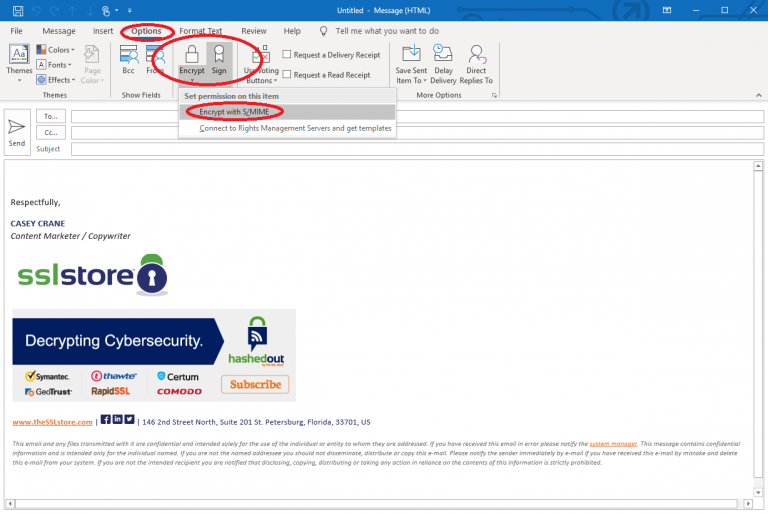The width and height of the screenshot is (768, 514).
Task: Click the Sign ribbon icon
Action: click(218, 57)
